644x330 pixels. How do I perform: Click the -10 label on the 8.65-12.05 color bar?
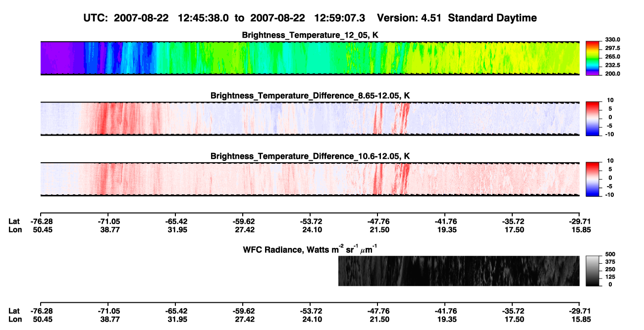pos(610,134)
